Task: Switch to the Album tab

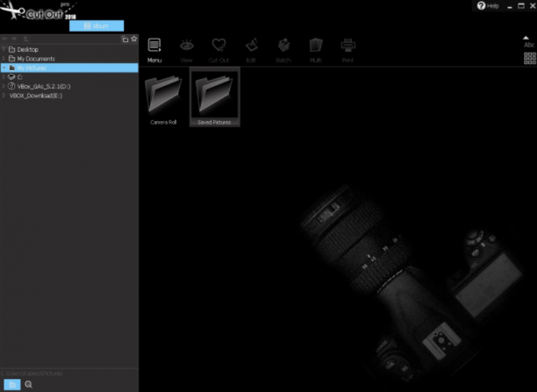Action: [x=97, y=26]
